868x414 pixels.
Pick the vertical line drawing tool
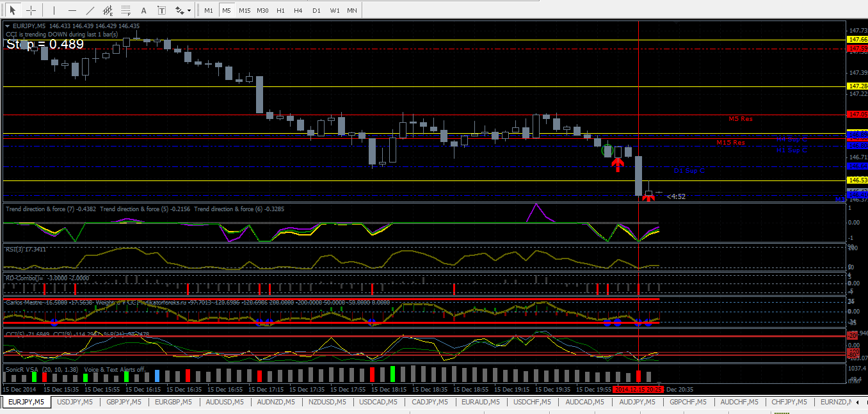point(54,10)
